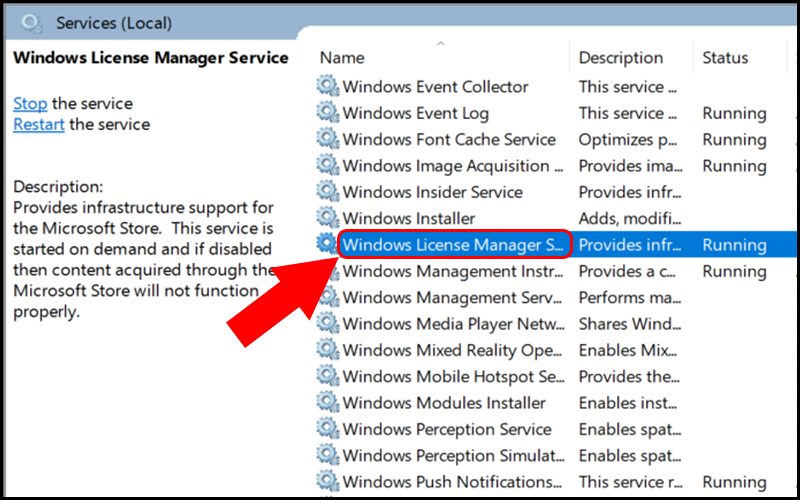Sort by the Status column header
The width and height of the screenshot is (800, 500).
coord(726,58)
